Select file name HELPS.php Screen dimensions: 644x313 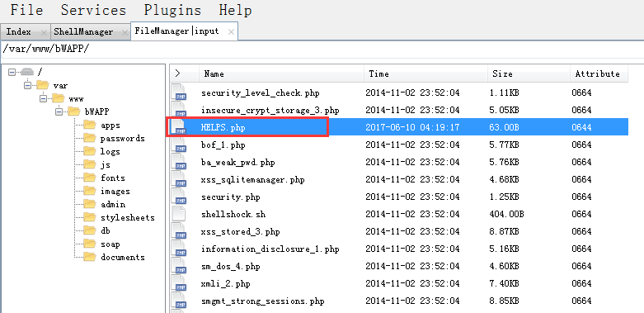223,127
